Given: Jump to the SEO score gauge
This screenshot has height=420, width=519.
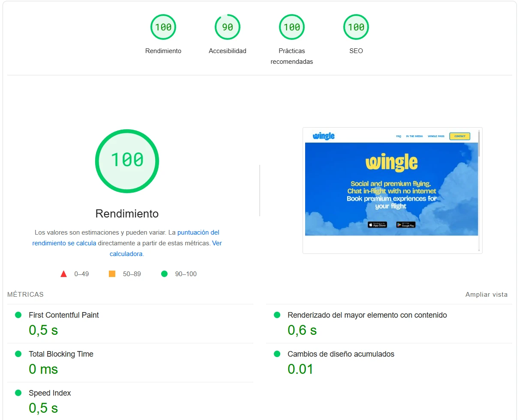Looking at the screenshot, I should pyautogui.click(x=356, y=27).
